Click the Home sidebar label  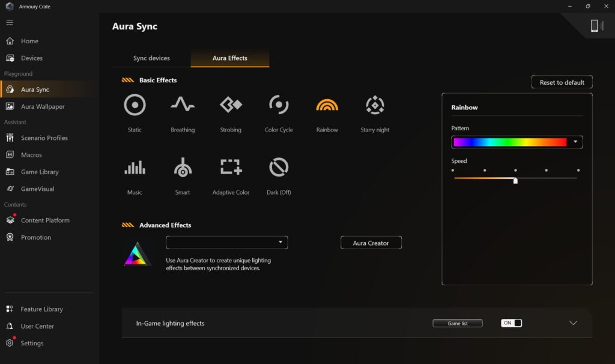click(x=29, y=41)
